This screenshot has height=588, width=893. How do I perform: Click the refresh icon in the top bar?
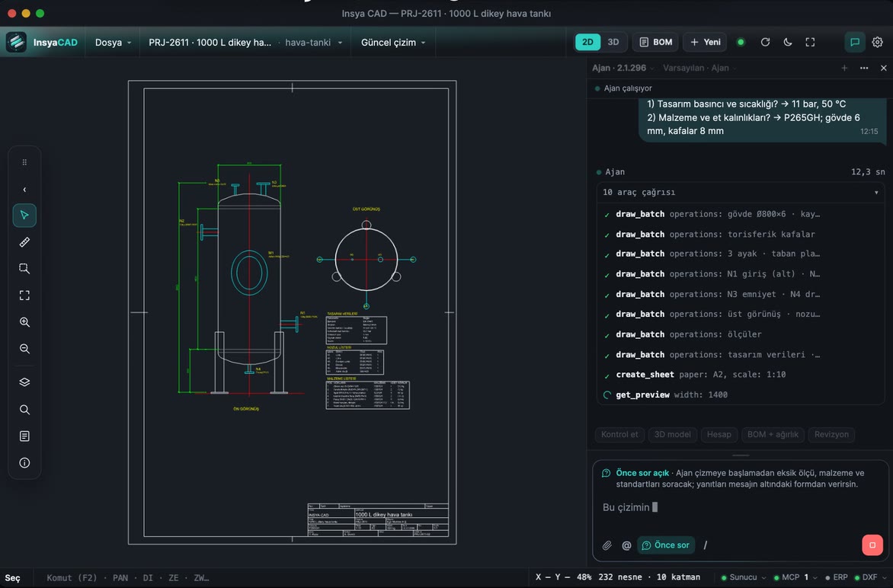pos(765,42)
